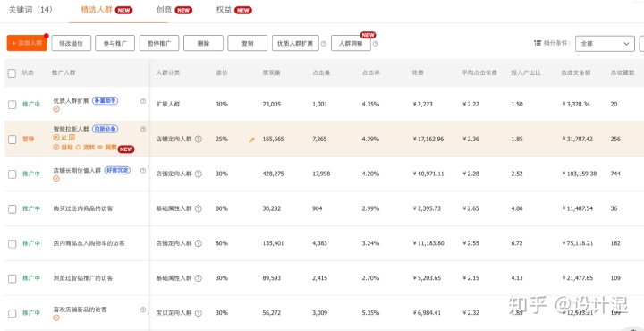Click help icon beside 基础属性人群 in 浏览过智钻推广的访客 row
The height and width of the screenshot is (331, 644).
[x=199, y=278]
